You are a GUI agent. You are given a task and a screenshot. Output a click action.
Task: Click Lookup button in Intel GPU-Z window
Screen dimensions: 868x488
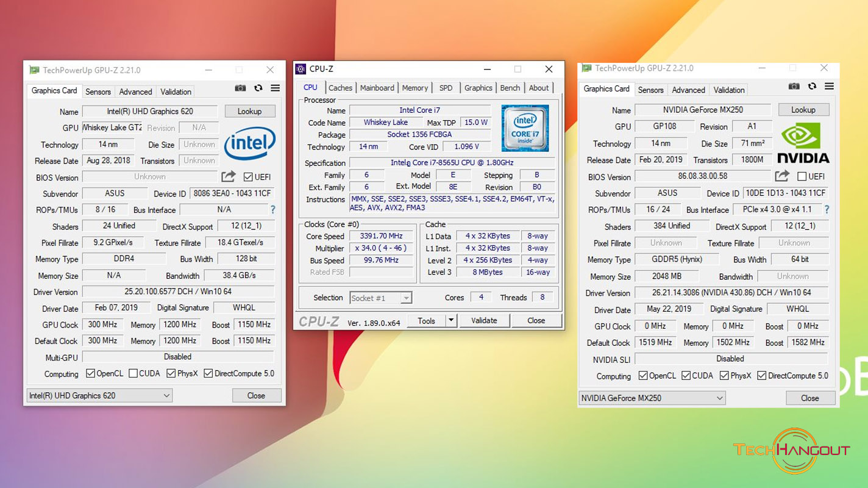[250, 111]
